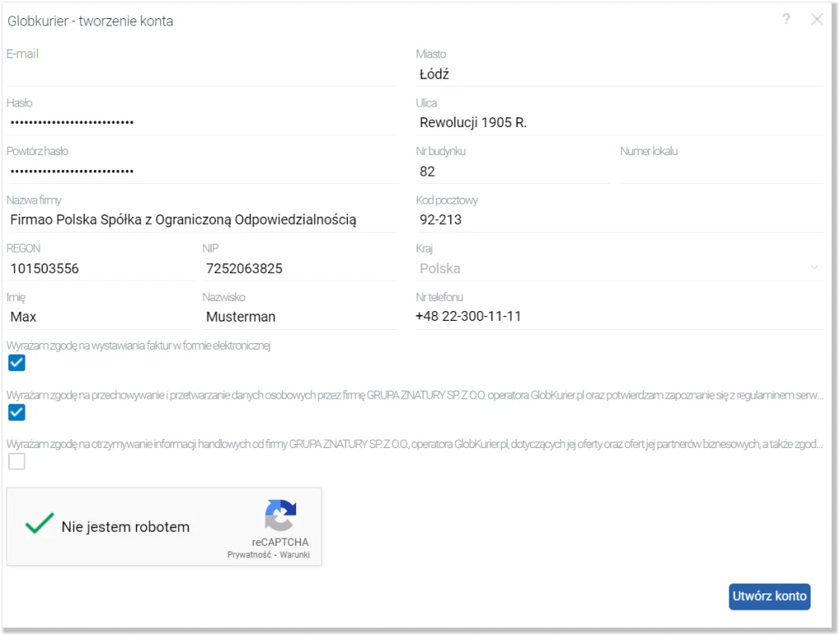Enable commercial information consent checkbox
Screen dimensions: 840x636
pos(16,461)
